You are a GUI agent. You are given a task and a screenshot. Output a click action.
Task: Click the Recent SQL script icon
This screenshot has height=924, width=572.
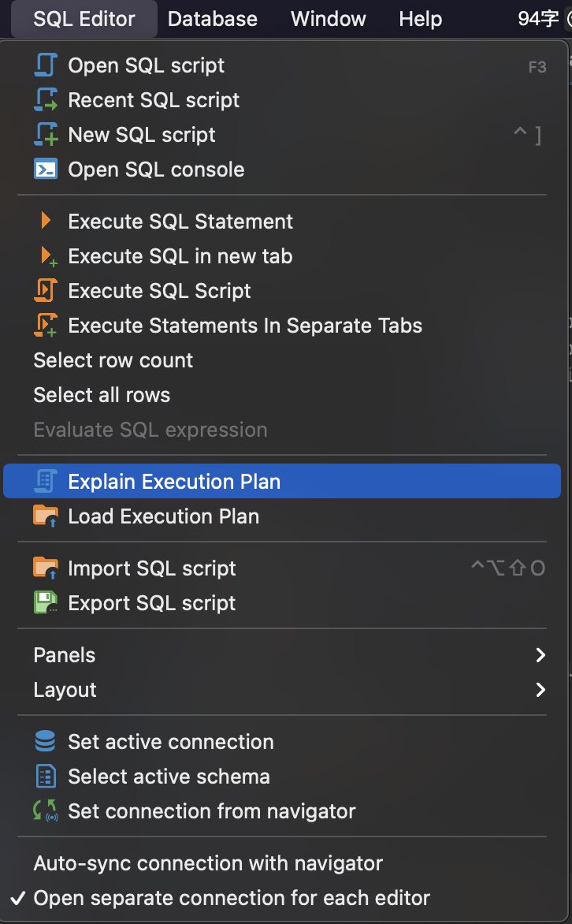pyautogui.click(x=46, y=99)
